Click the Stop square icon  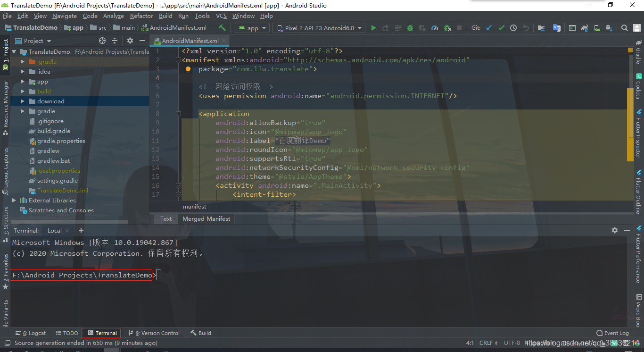click(459, 28)
